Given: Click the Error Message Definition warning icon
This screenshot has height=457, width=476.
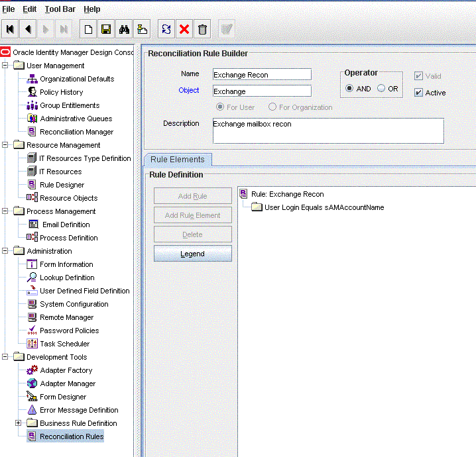Looking at the screenshot, I should tap(32, 410).
